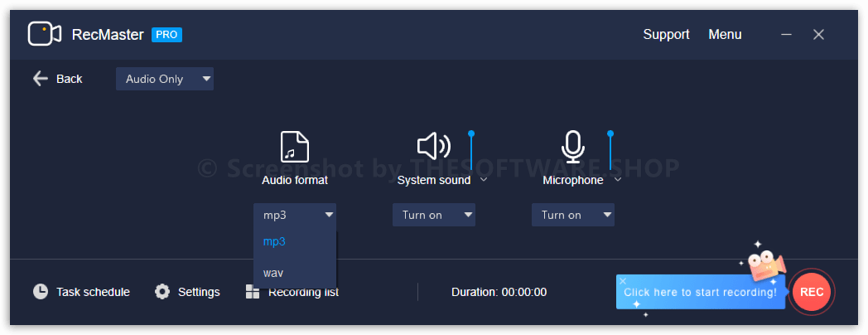Dismiss the start recording tooltip
Image resolution: width=868 pixels, height=335 pixels.
coord(623,281)
